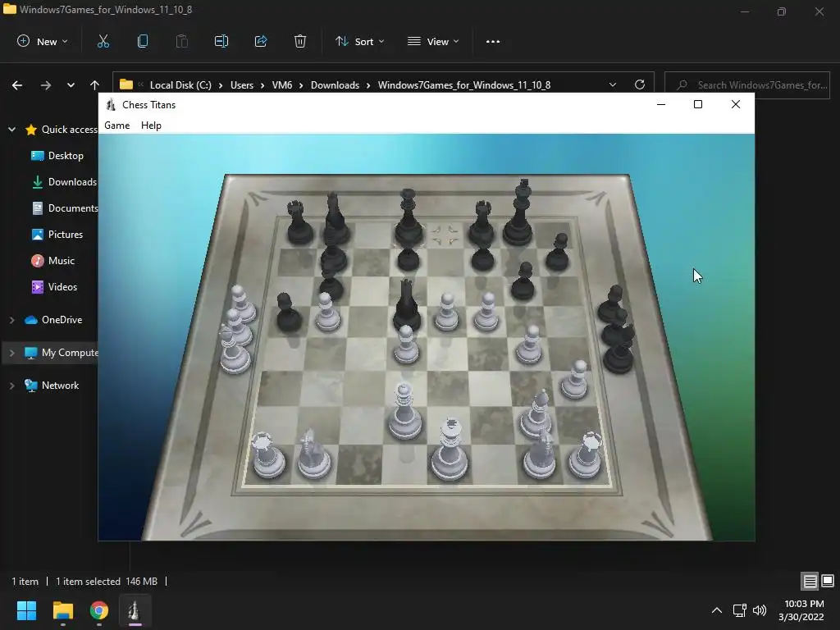Click the Chess Titans title bar icon
This screenshot has height=630, width=840.
point(111,105)
